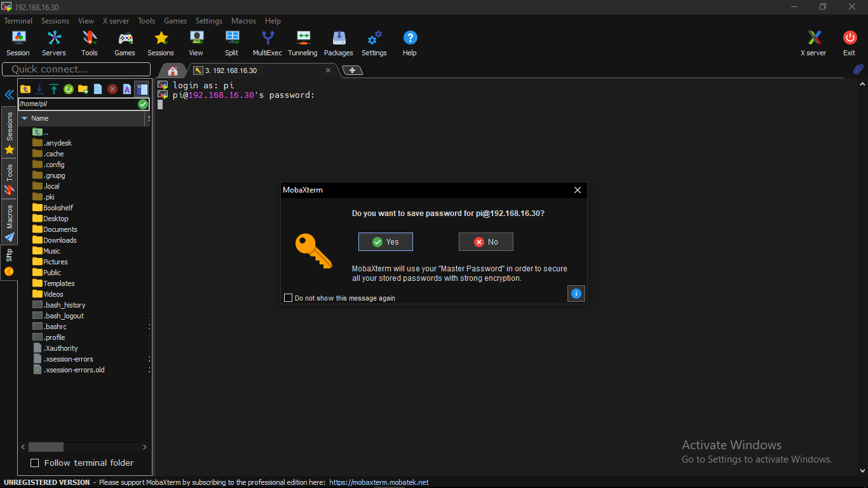The height and width of the screenshot is (488, 868).
Task: Open the Macros menu in the menu bar
Action: 243,21
